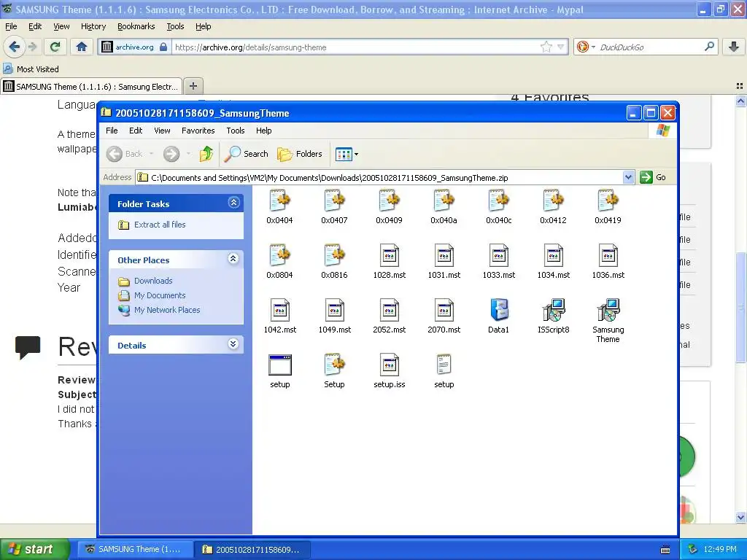The width and height of the screenshot is (747, 560).
Task: Open the Back history dropdown arrow in Explorer
Action: point(152,154)
